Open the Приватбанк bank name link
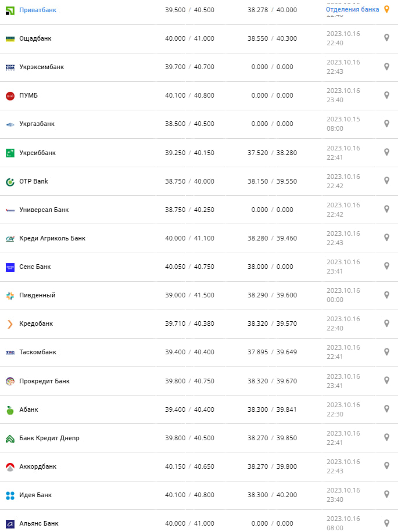This screenshot has height=532, width=398. pos(38,10)
